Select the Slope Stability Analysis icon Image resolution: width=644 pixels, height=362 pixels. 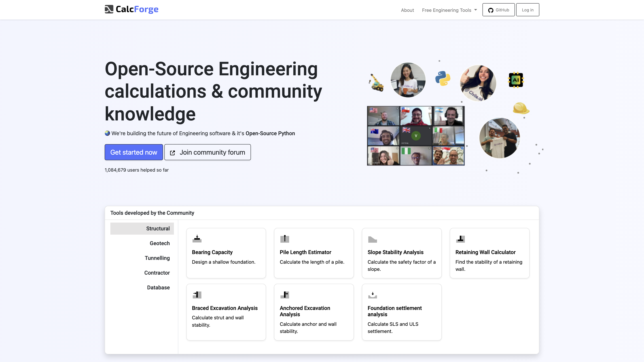click(372, 239)
